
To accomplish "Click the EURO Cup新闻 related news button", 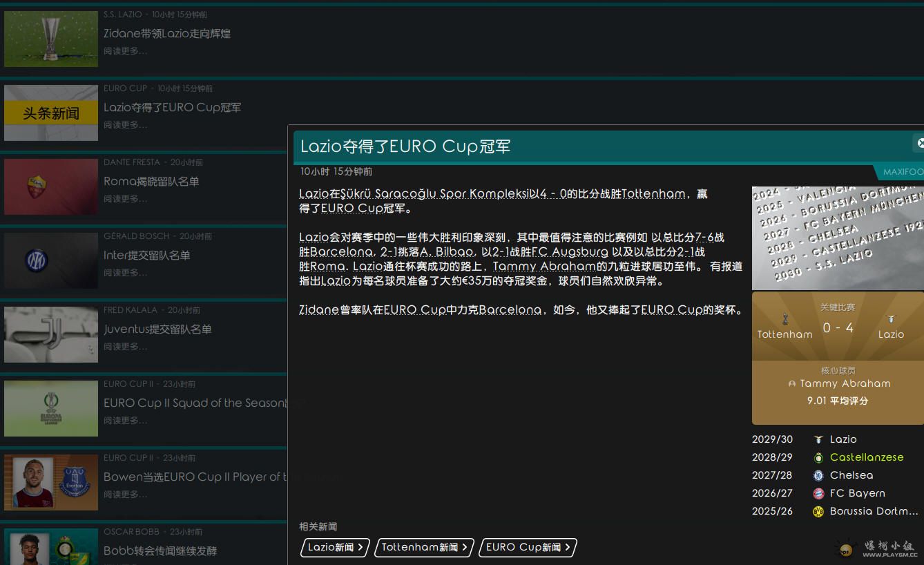I will point(528,547).
